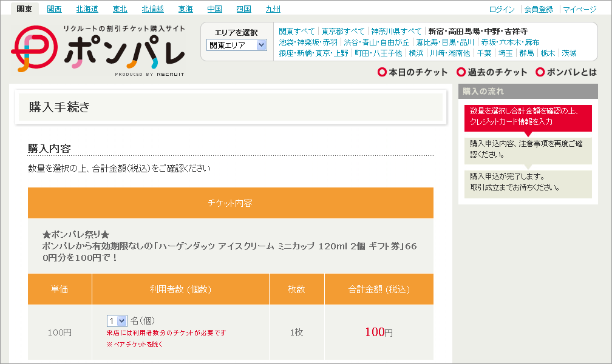The height and width of the screenshot is (364, 612).
Task: Click the 茨城 area link
Action: (569, 53)
